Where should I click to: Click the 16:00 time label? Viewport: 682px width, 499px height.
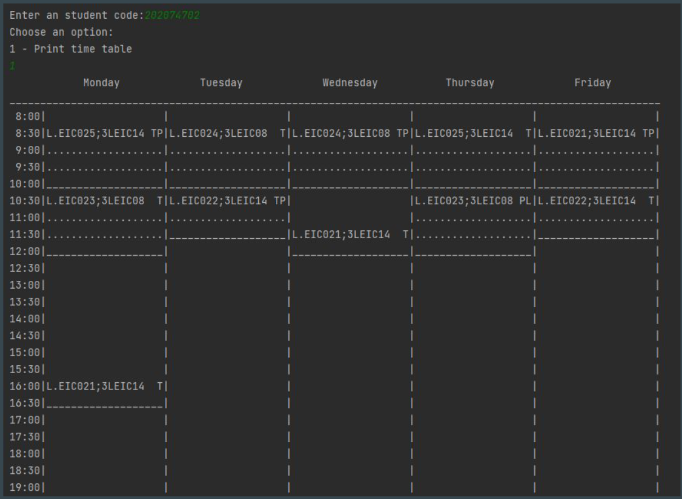click(x=25, y=386)
